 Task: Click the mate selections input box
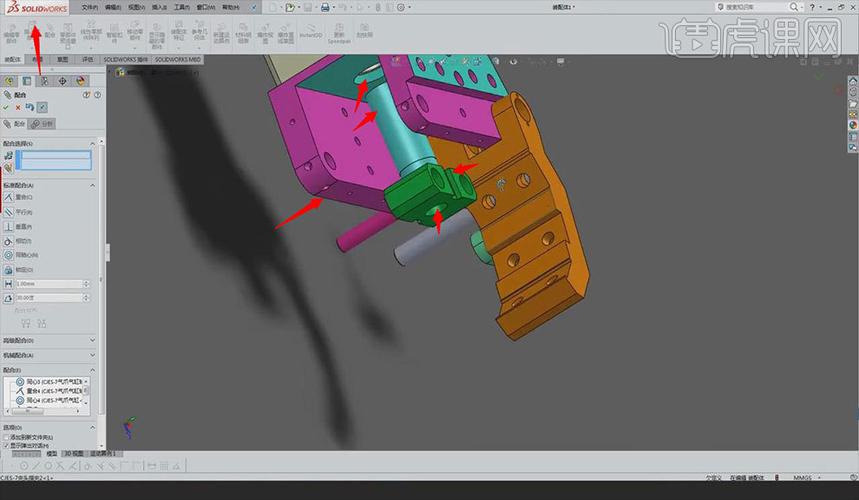[x=54, y=160]
